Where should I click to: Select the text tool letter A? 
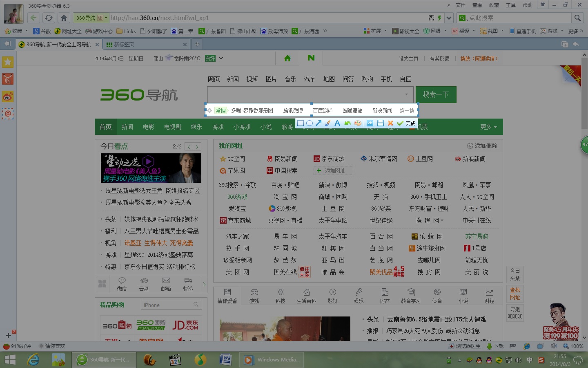click(x=337, y=123)
